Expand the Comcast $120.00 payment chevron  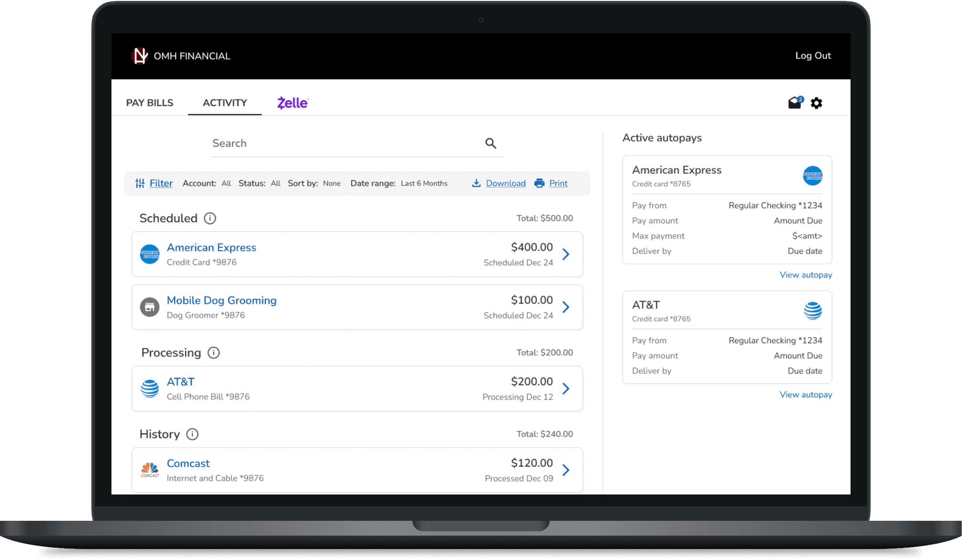pos(566,470)
